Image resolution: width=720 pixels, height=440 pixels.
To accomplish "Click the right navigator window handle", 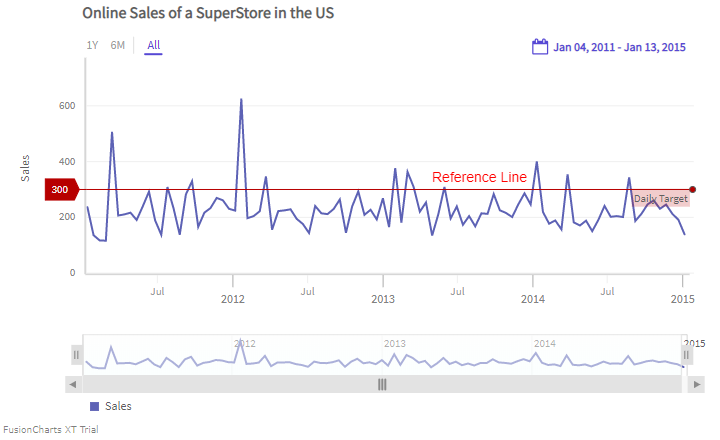I will click(x=687, y=355).
